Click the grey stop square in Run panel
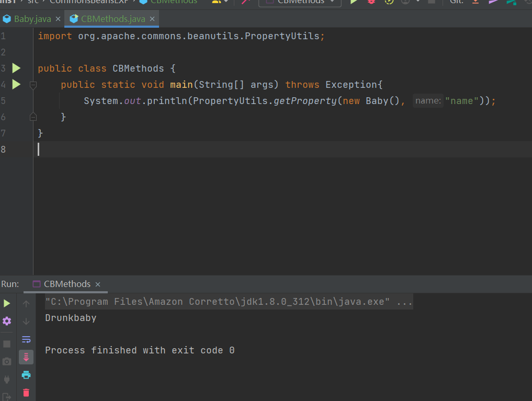The width and height of the screenshot is (532, 401). coord(7,343)
